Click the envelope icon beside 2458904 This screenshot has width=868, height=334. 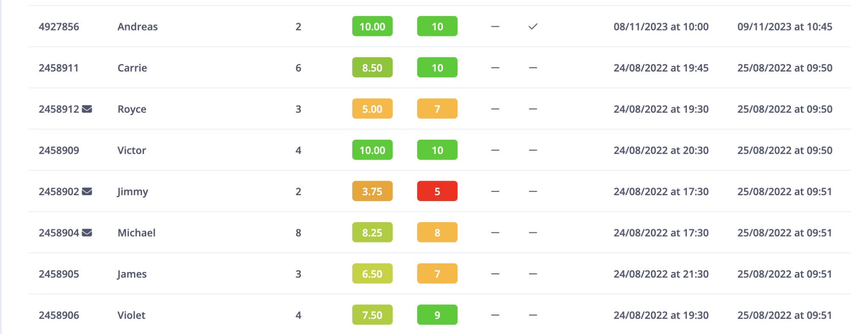pos(87,233)
